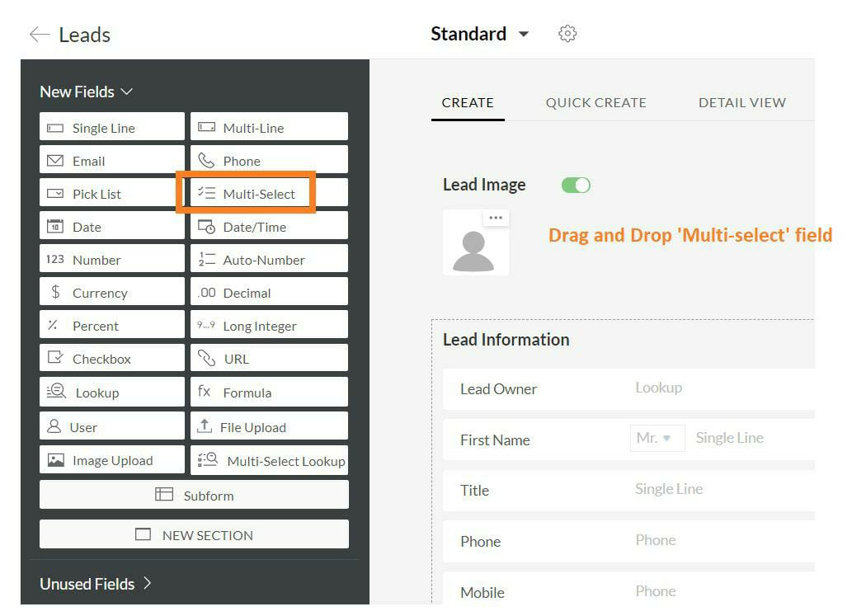The image size is (852, 616).
Task: Switch to the Detail View tab
Action: [741, 102]
